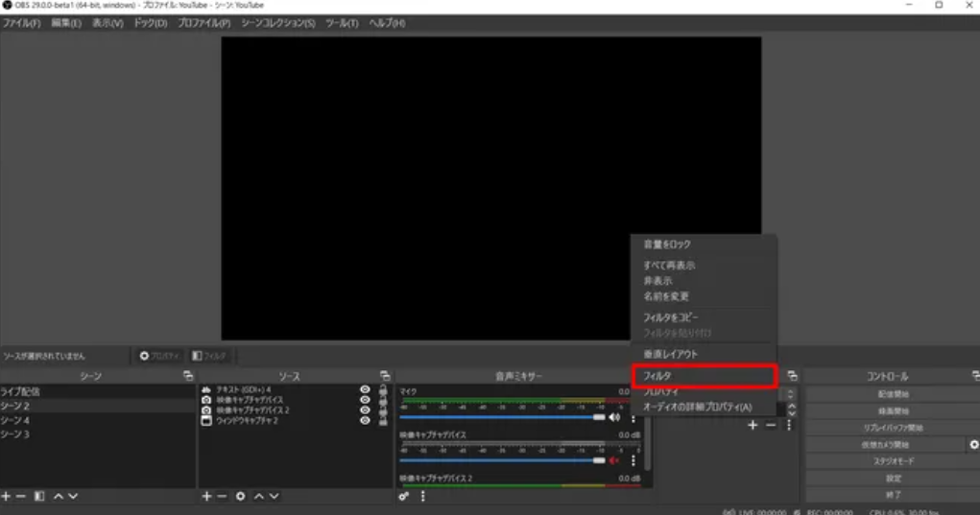Open scene filters icon in Scenes panel
The width and height of the screenshot is (980, 515).
pos(39,496)
